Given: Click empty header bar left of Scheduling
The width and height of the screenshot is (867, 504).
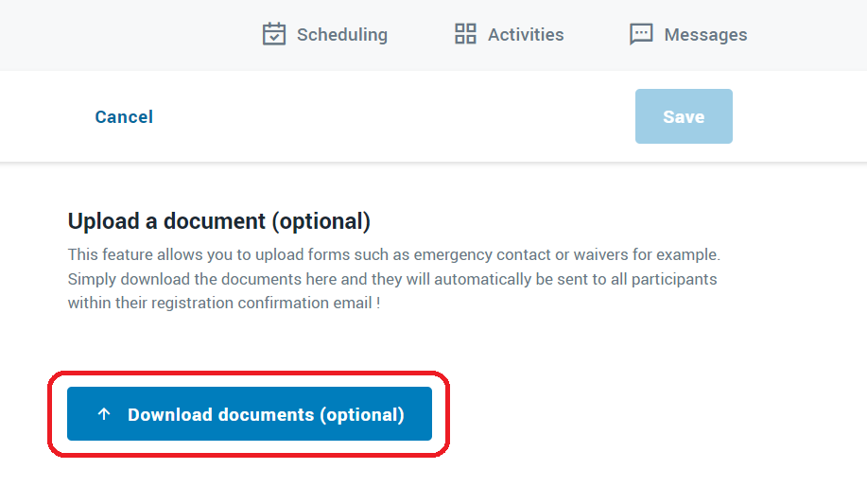Looking at the screenshot, I should (128, 34).
